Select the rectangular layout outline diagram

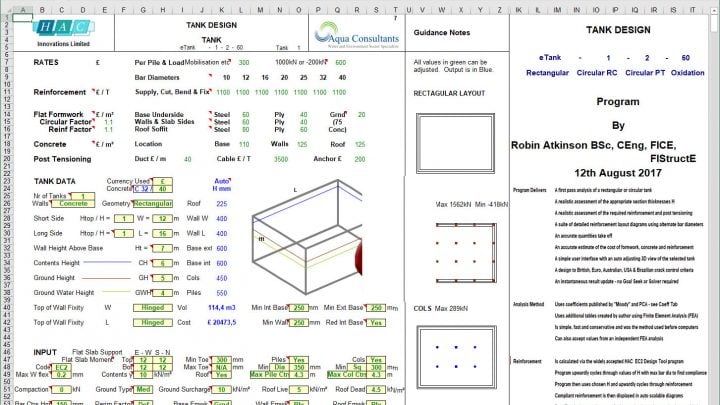click(455, 143)
